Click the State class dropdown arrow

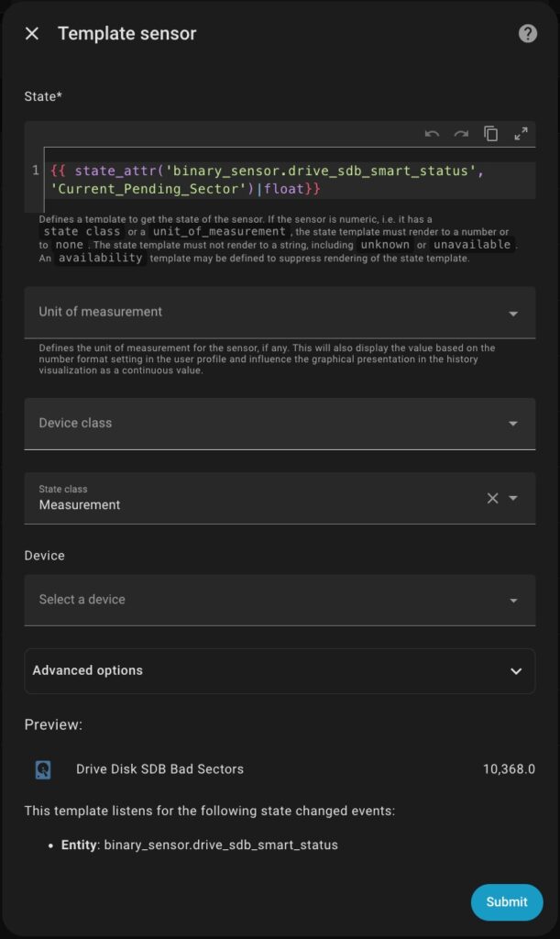[x=513, y=498]
